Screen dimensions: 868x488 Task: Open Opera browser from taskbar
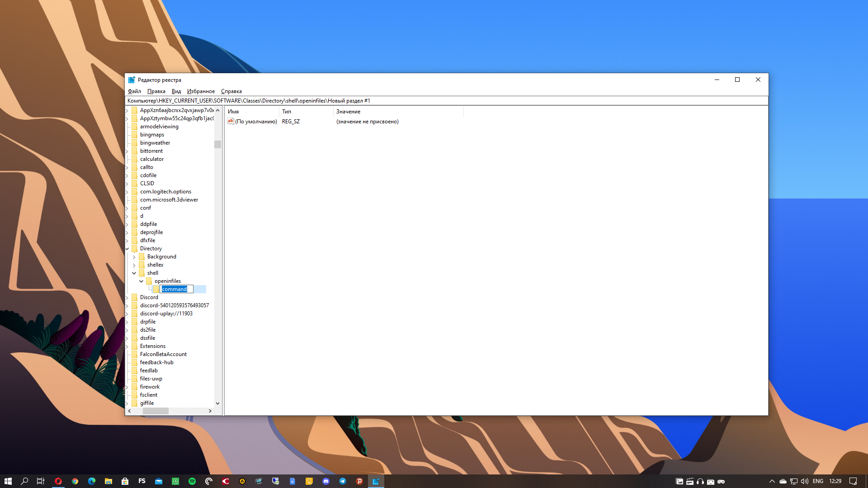coord(58,481)
